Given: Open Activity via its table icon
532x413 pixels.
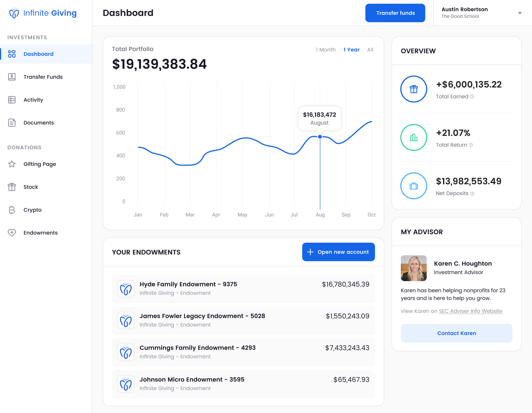Looking at the screenshot, I should 12,100.
